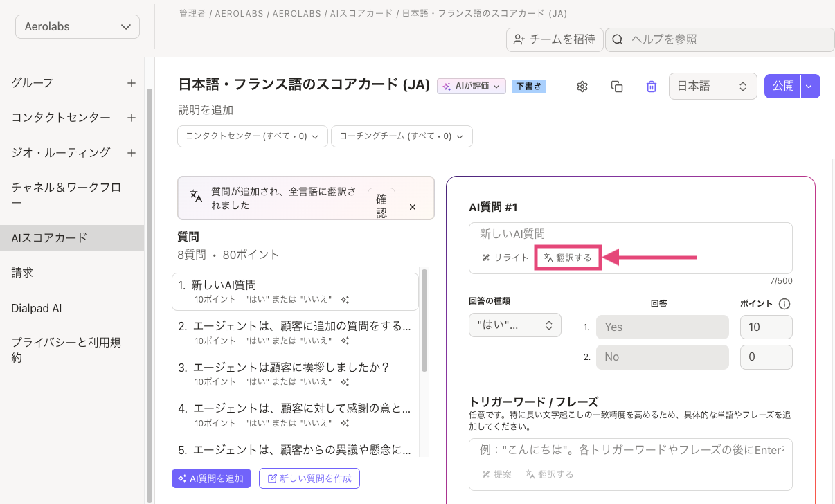Select question 2 about additional questions
Viewport: 835px width, 504px height.
click(x=295, y=332)
